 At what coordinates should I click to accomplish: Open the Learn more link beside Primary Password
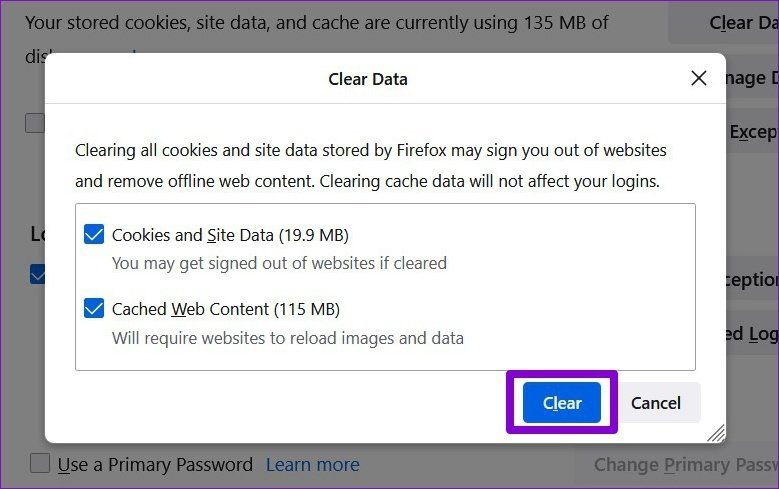pos(312,465)
